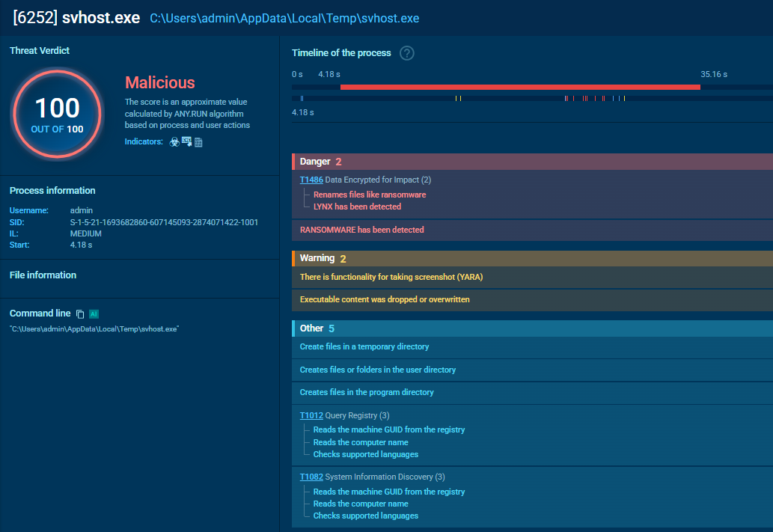
Task: Select the screenshot functionality YARA warning
Action: (x=391, y=277)
